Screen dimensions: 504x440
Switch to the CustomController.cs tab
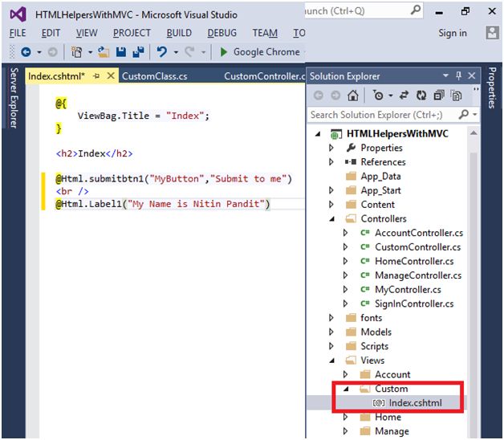pos(265,76)
